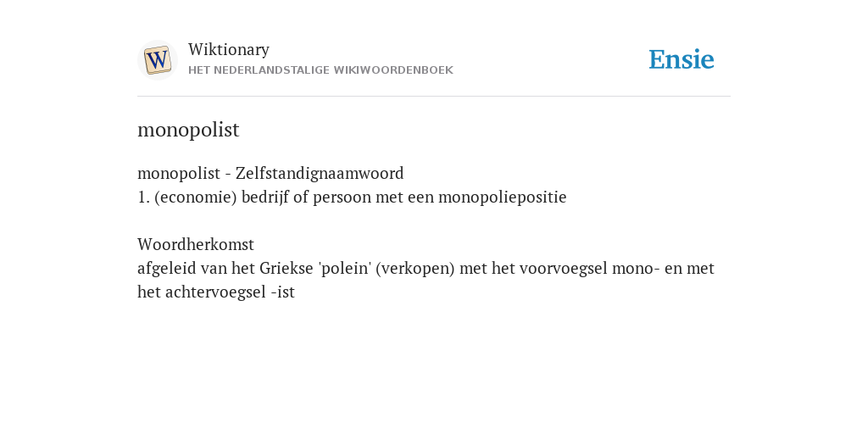Click the horizontal divider below header
The image size is (868, 434).
[434, 97]
